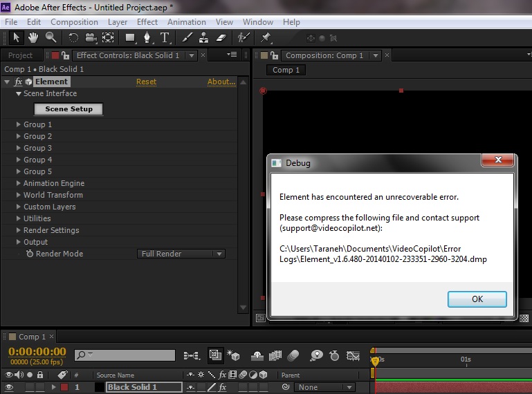
Task: Toggle the lock on Effect Controls panel
Action: click(x=66, y=55)
